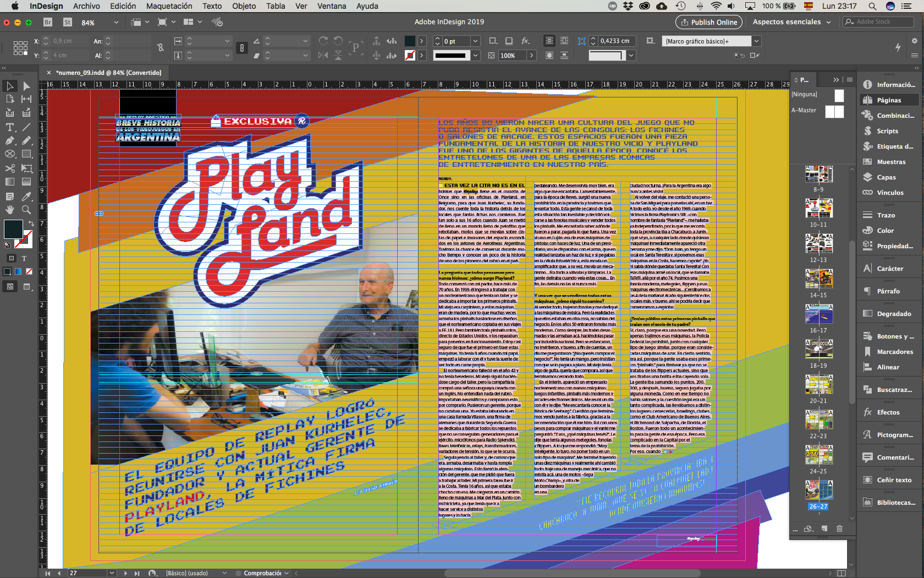The width and height of the screenshot is (924, 578).
Task: Select the Gap tool
Action: (26, 99)
